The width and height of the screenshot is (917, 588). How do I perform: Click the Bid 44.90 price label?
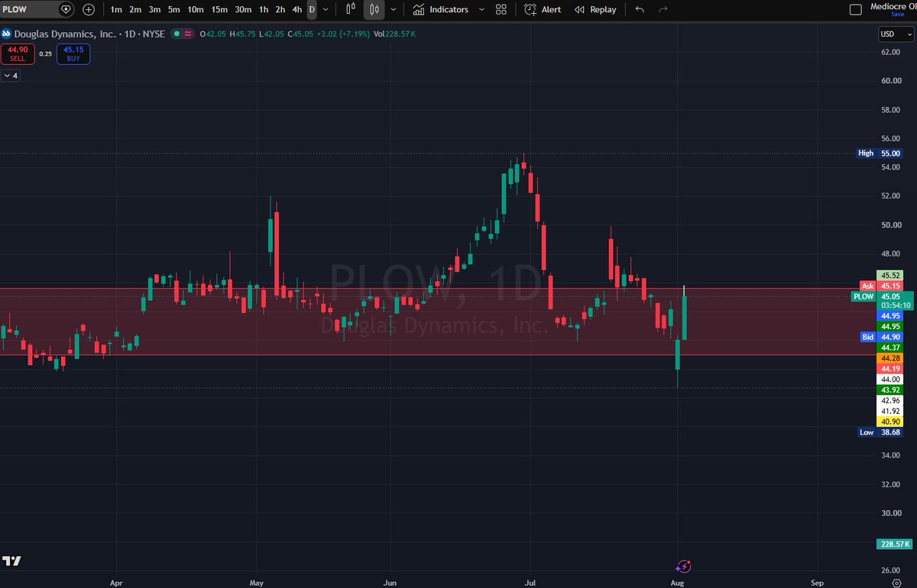click(882, 337)
